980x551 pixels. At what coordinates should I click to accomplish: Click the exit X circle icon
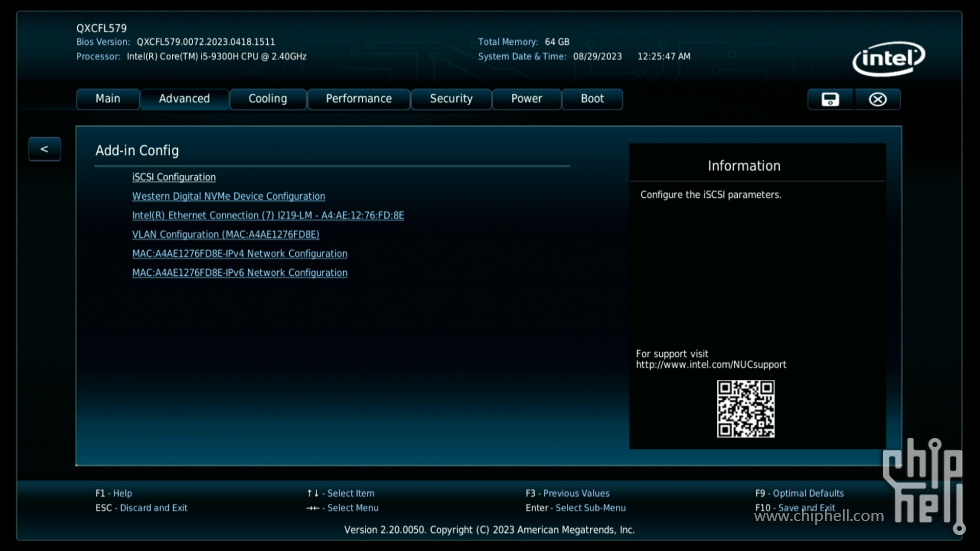878,99
